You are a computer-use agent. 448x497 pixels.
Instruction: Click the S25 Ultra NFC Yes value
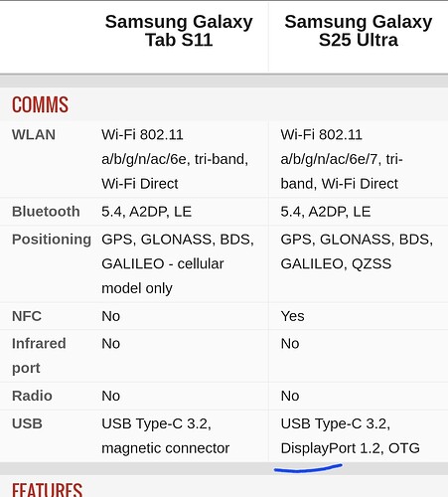[292, 316]
